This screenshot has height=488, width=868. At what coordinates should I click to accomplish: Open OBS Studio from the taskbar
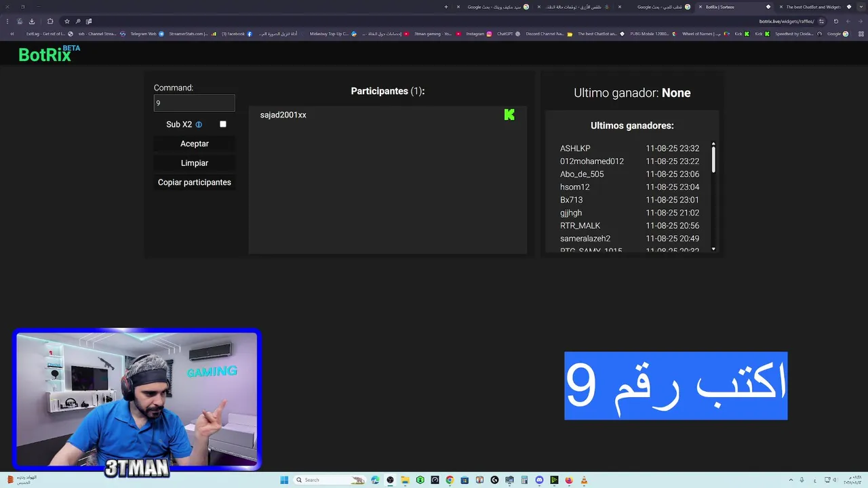tap(390, 480)
